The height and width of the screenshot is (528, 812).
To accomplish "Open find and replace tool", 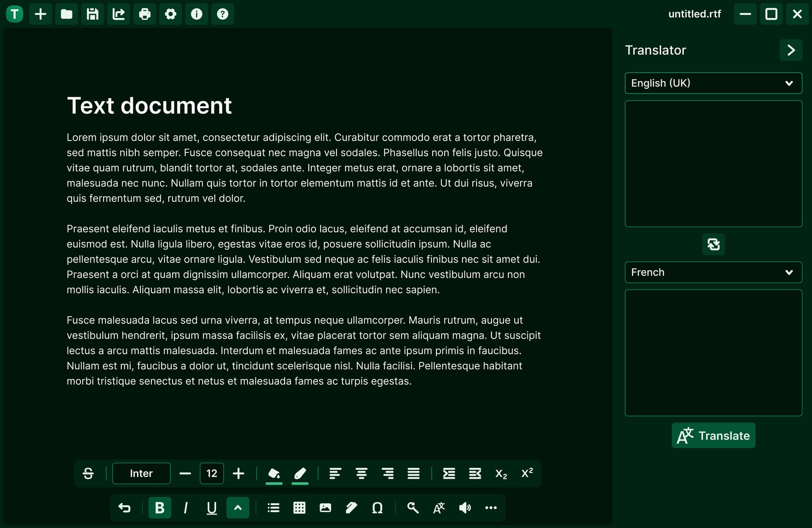I will [x=413, y=508].
